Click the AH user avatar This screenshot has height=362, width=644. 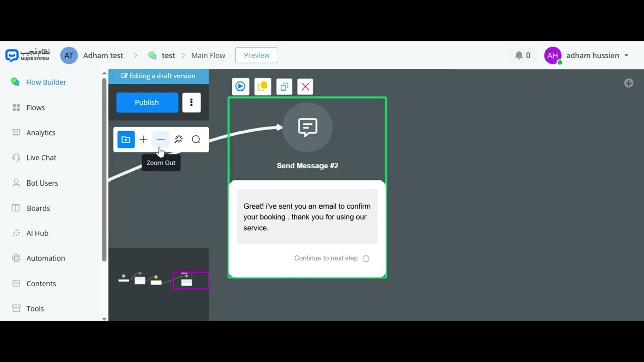click(x=553, y=55)
